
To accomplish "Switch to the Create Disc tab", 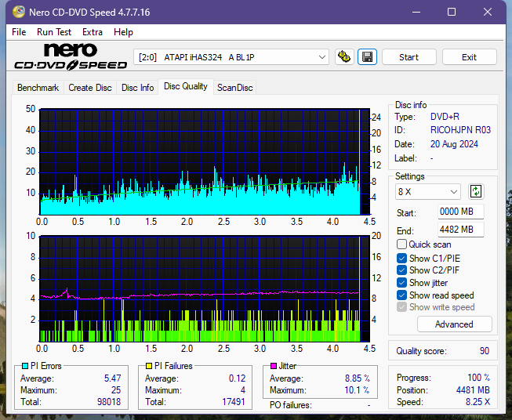I will [90, 88].
